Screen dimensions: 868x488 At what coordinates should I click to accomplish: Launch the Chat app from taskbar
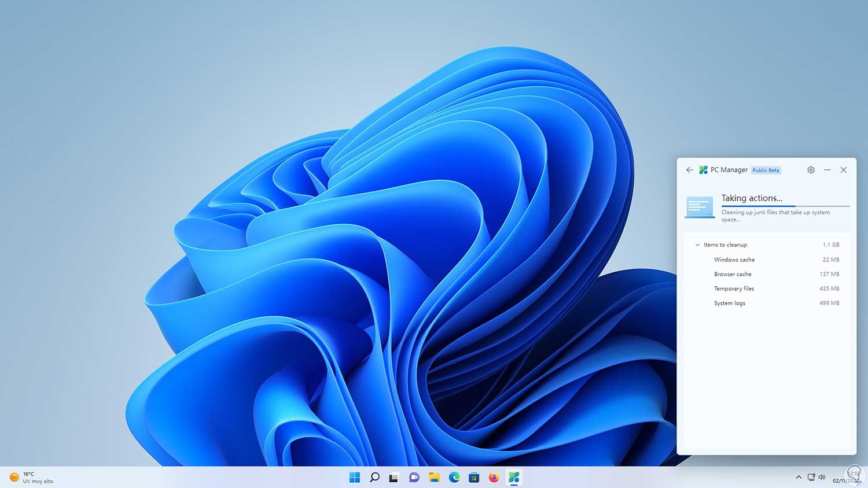[x=413, y=477]
